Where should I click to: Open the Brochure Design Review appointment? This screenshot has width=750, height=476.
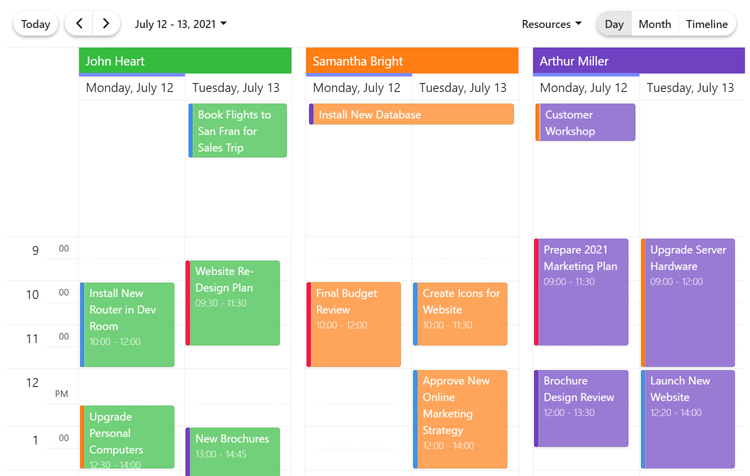[x=582, y=409]
